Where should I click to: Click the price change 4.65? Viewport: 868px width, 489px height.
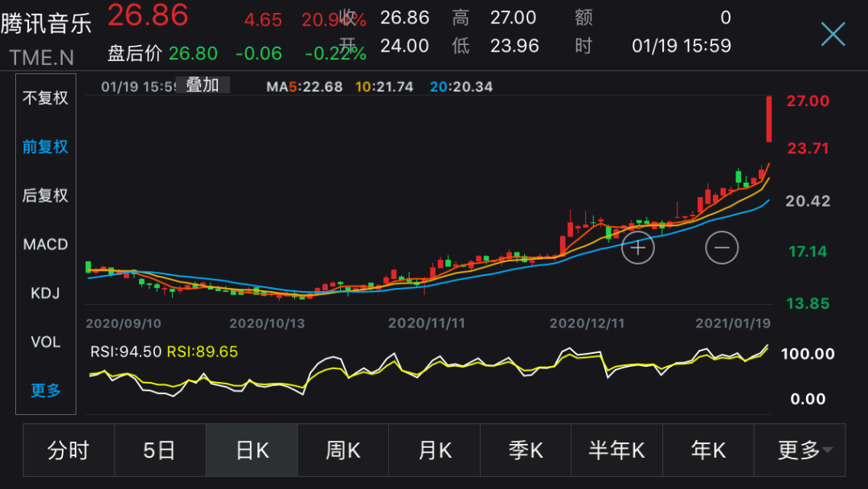(263, 20)
